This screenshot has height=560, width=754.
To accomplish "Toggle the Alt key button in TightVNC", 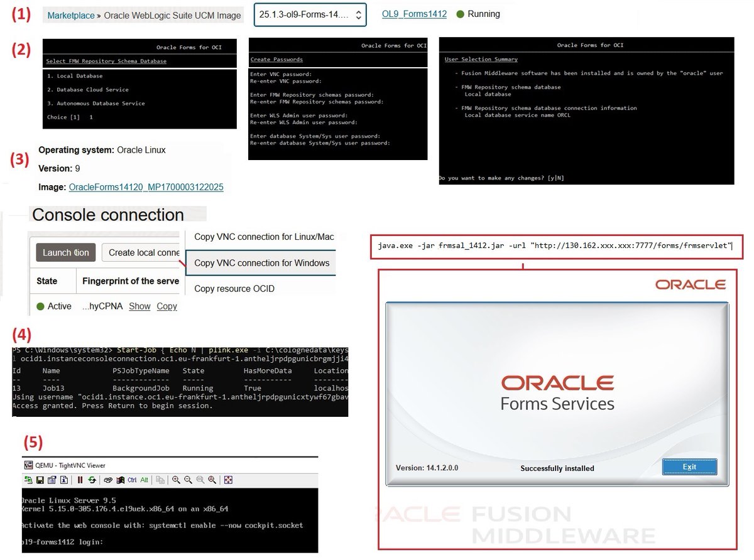I will pos(144,480).
